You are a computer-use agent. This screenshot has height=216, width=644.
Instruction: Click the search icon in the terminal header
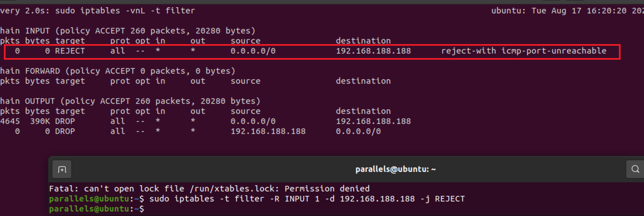click(635, 169)
